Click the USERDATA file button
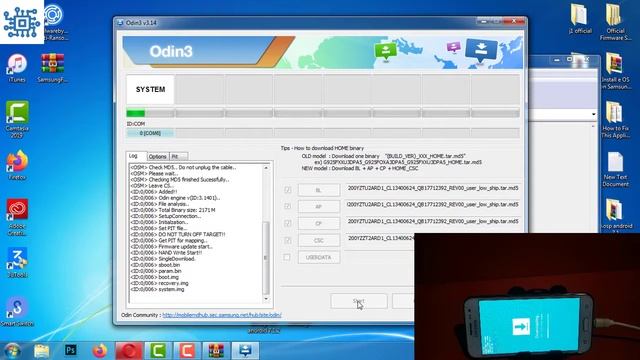This screenshot has height=360, width=640. [318, 257]
